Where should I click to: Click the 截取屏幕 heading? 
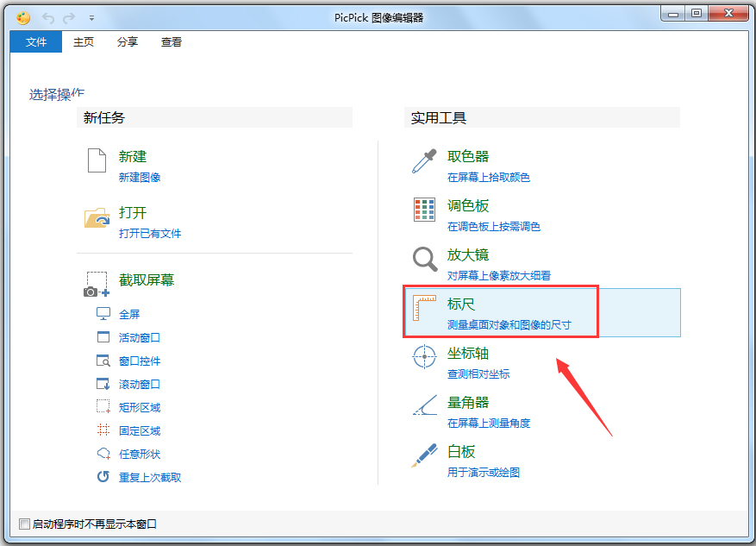(147, 279)
